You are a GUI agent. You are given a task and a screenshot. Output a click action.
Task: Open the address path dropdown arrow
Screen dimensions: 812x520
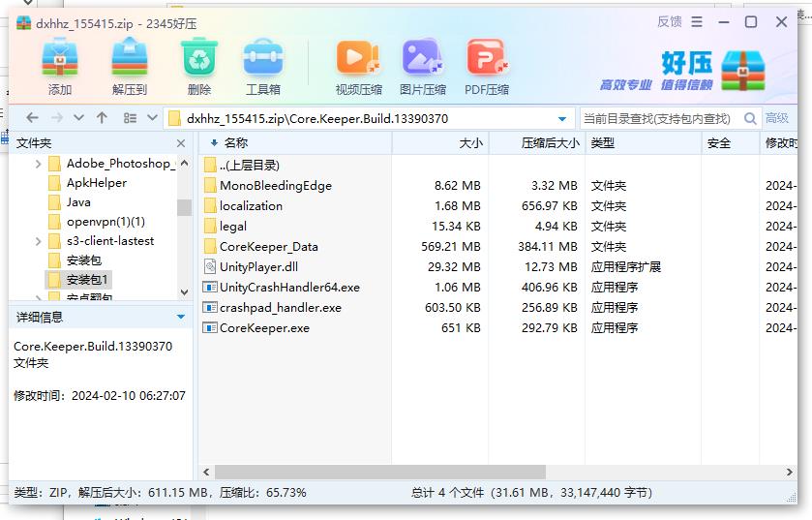[562, 119]
